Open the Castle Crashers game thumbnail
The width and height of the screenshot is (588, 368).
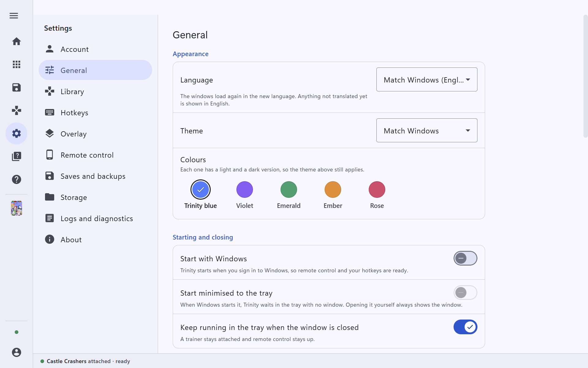[x=17, y=208]
